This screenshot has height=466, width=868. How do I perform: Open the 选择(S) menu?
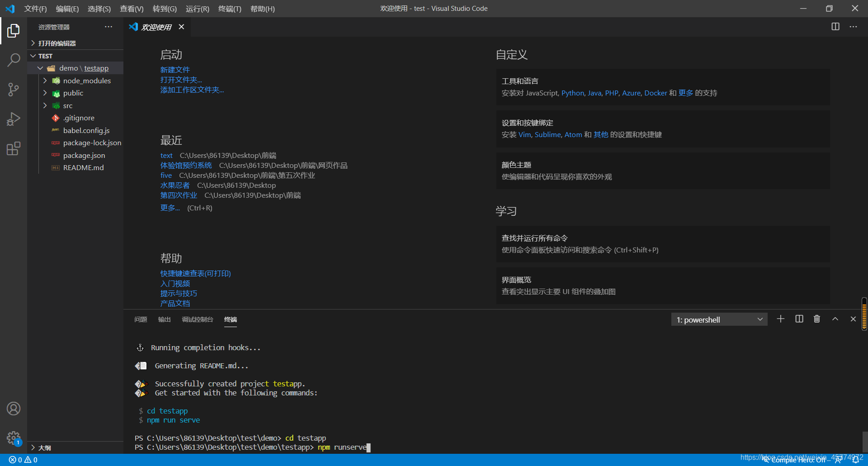(99, 9)
